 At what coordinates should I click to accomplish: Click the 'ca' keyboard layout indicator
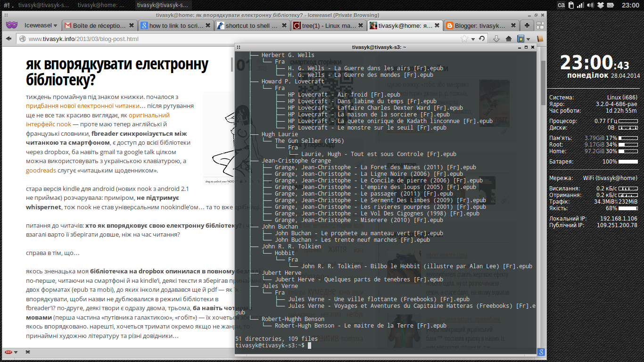(561, 5)
